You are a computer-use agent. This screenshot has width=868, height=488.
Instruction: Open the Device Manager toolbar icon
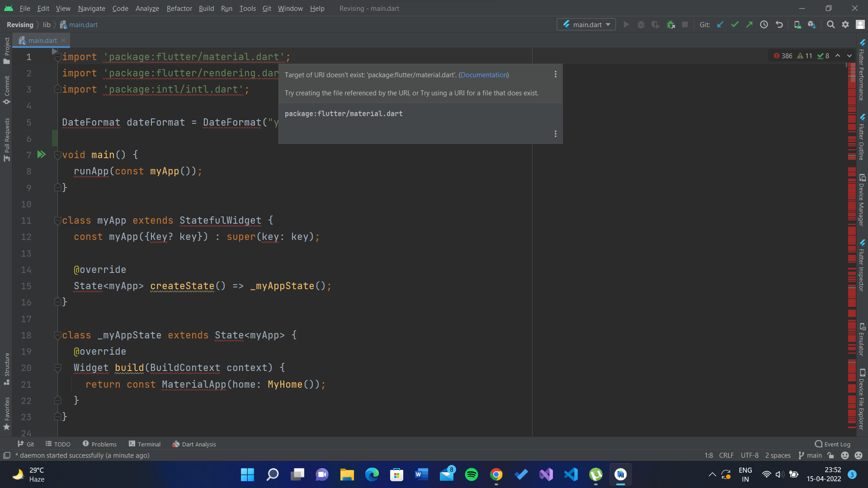tap(797, 24)
